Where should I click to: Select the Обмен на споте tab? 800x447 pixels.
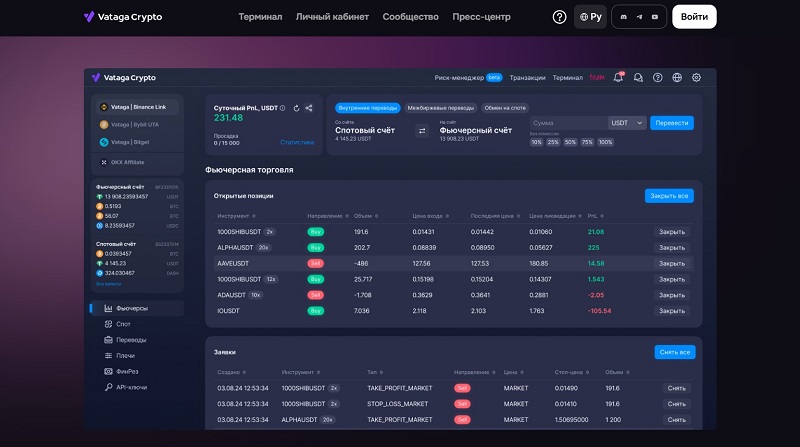coord(505,108)
